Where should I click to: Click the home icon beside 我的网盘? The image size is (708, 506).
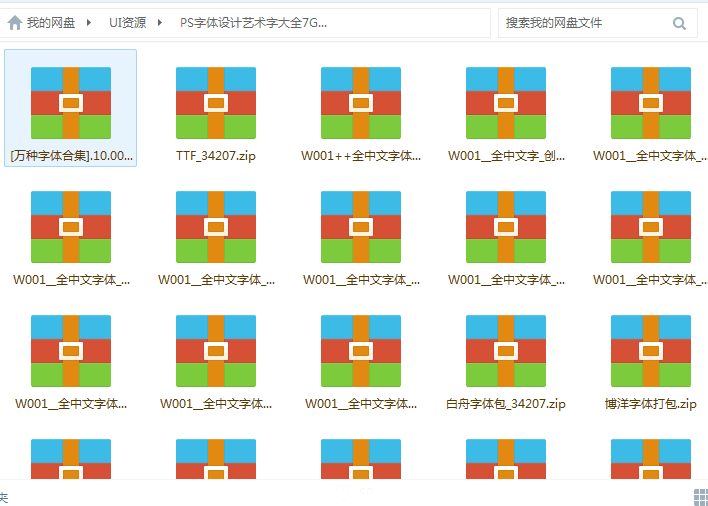tap(17, 22)
